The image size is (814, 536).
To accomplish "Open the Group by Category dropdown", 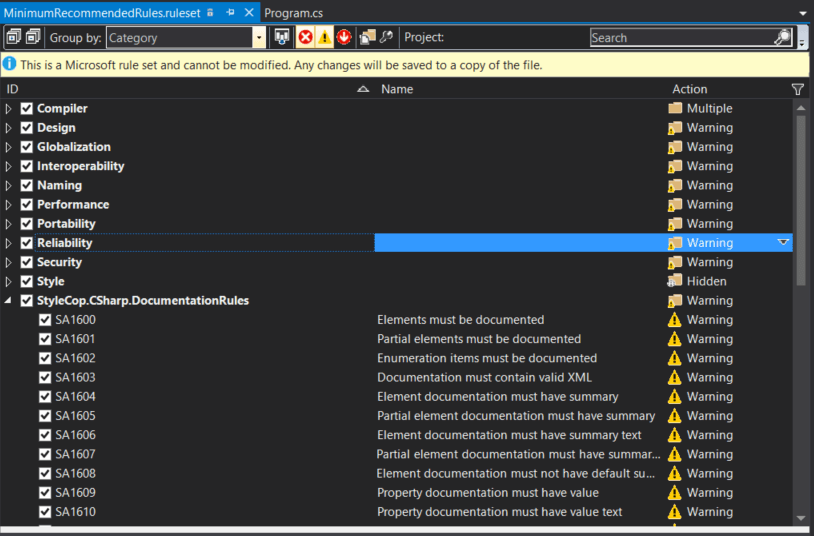I will pyautogui.click(x=259, y=37).
